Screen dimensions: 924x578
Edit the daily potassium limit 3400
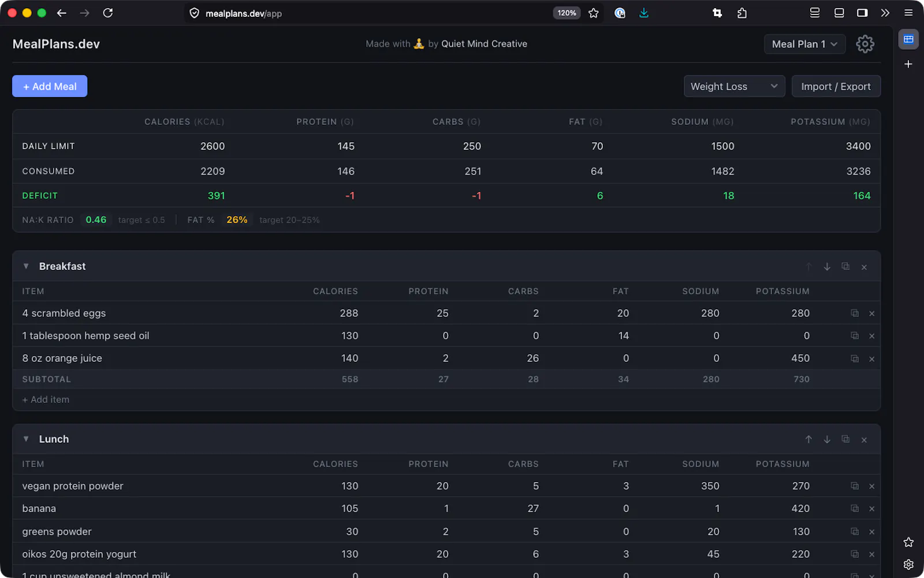pyautogui.click(x=858, y=146)
